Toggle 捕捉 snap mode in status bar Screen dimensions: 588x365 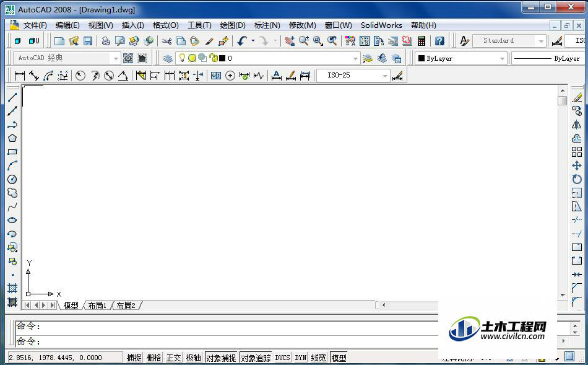click(x=134, y=358)
